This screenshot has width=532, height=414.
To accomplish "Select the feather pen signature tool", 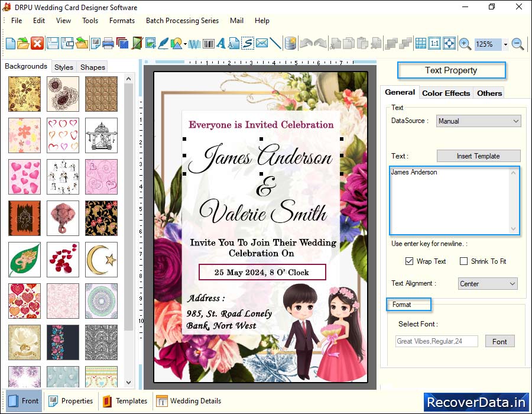I will 163,43.
